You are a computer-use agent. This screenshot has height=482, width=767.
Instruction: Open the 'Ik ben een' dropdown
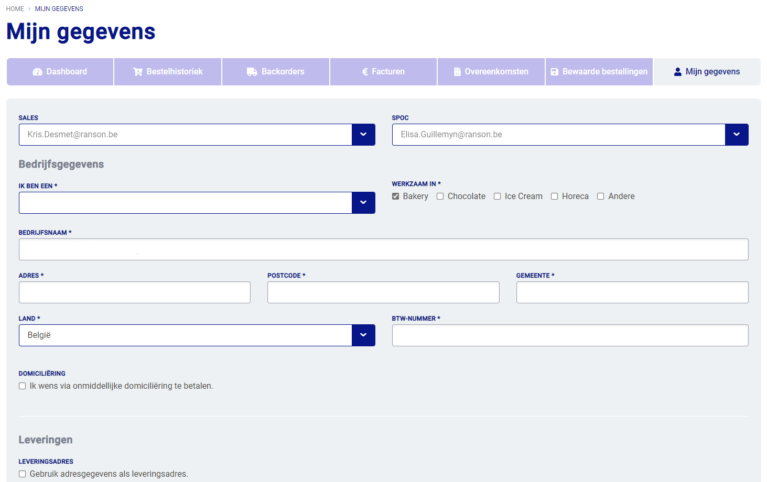point(363,203)
